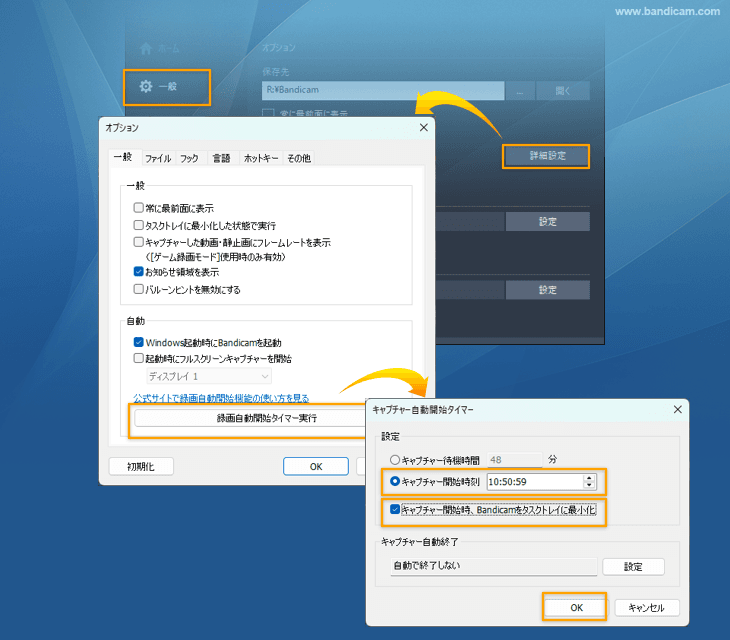Uncheck Bandicamをタスクトレイに最小化 at capture start
Screen dimensions: 730x640
pyautogui.click(x=395, y=510)
